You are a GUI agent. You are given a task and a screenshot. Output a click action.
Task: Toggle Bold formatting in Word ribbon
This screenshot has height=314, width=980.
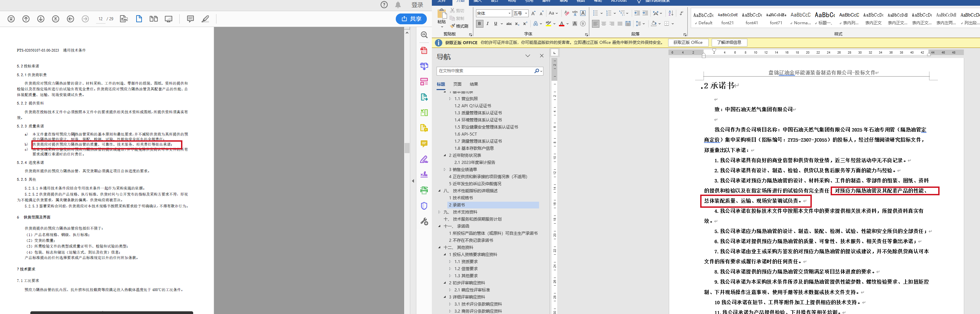(479, 24)
